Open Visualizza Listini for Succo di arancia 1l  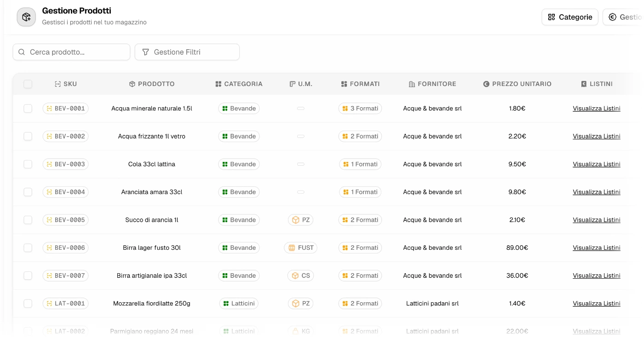(x=597, y=220)
